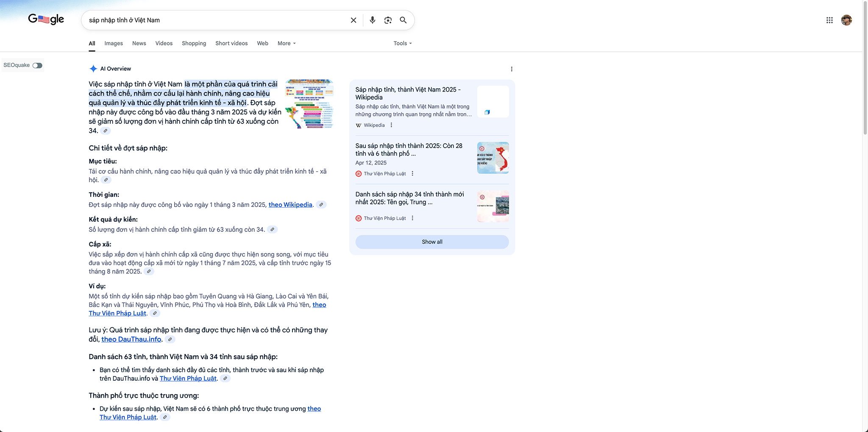The width and height of the screenshot is (868, 432).
Task: Follow the 'theo DauThau.info' link
Action: 131,339
